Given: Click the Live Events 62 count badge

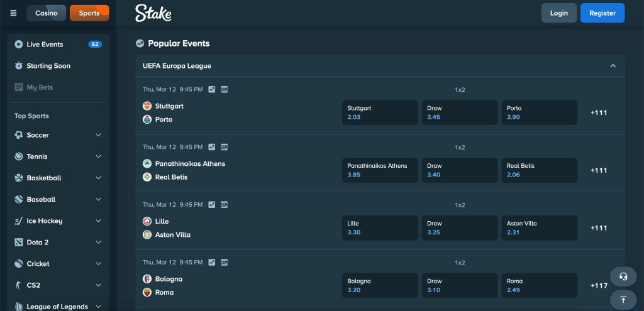Looking at the screenshot, I should [x=95, y=45].
